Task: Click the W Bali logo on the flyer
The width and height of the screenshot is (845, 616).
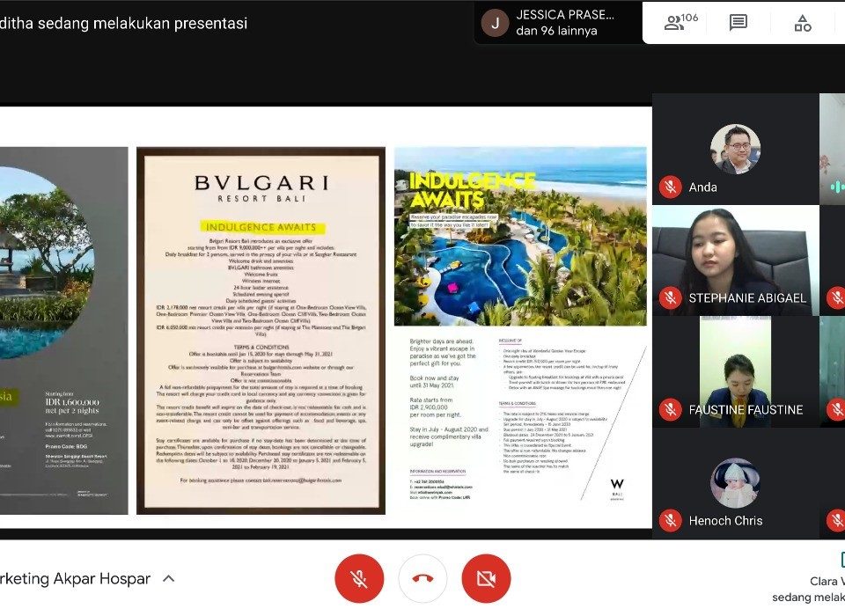Action: tap(617, 488)
